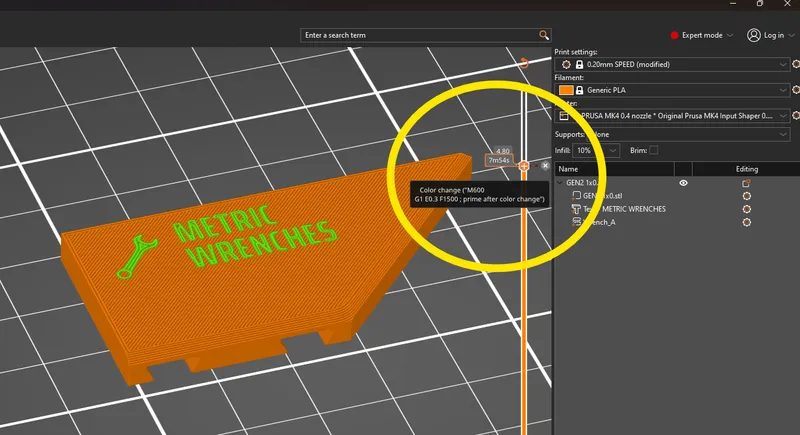Click the Name column header

pyautogui.click(x=614, y=169)
